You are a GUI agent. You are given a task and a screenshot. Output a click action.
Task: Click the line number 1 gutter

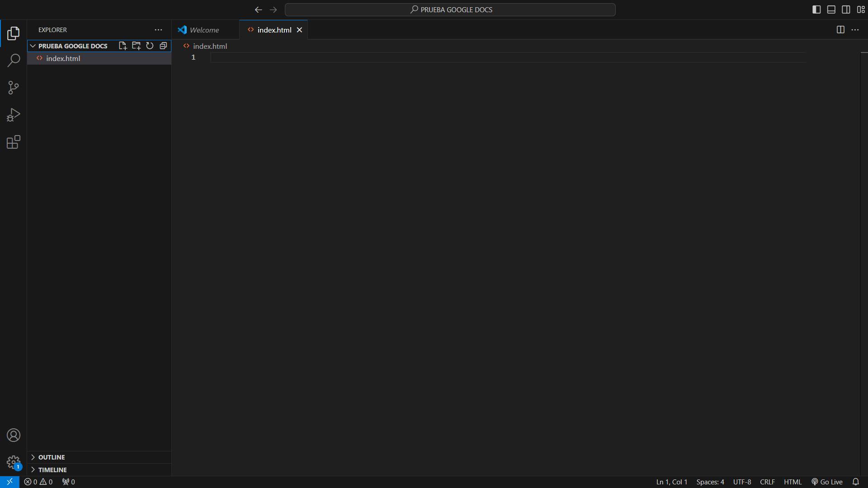193,57
